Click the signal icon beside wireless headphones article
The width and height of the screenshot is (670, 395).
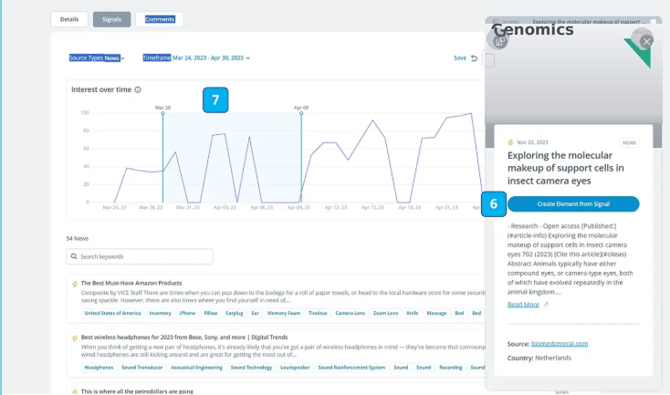(75, 338)
